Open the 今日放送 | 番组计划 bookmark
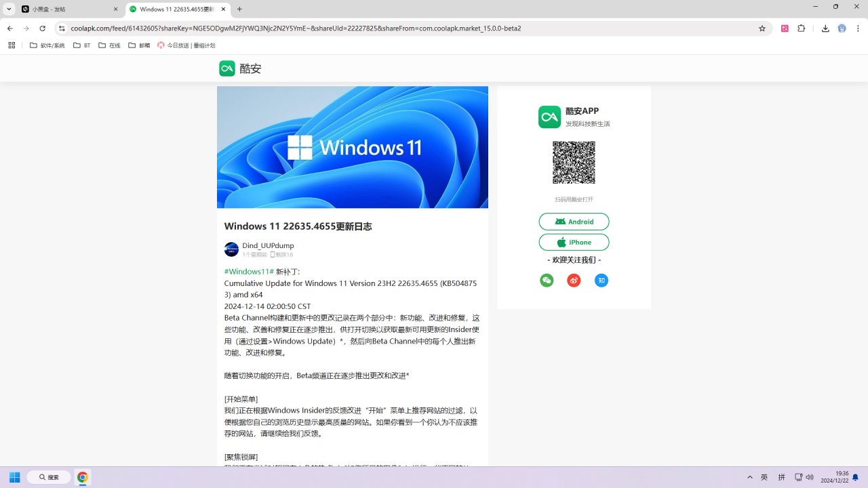Image resolution: width=868 pixels, height=488 pixels. tap(186, 45)
